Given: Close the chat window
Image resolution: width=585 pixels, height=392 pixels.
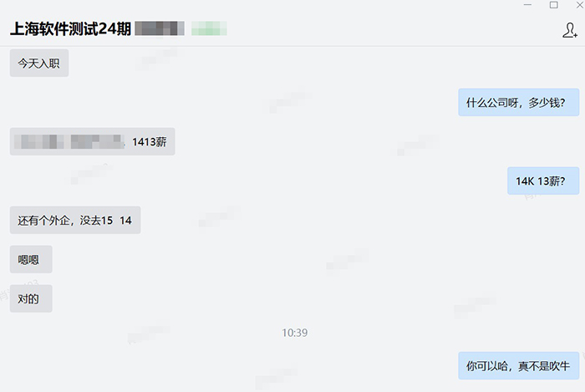Looking at the screenshot, I should click(580, 5).
